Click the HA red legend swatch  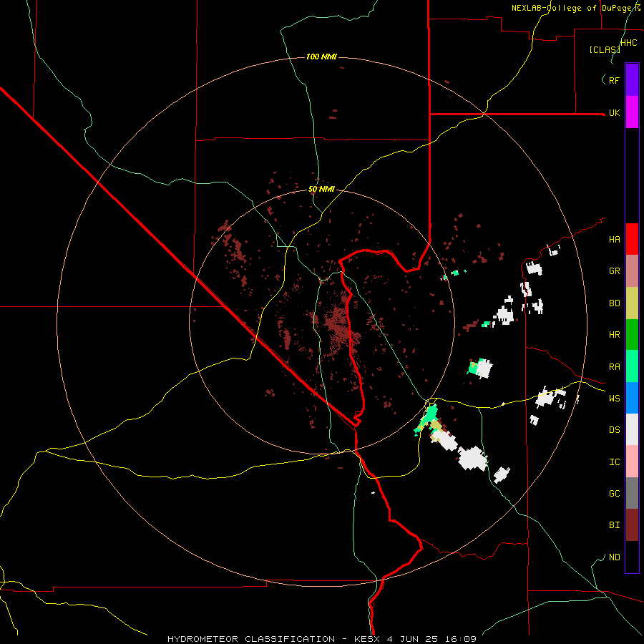point(632,239)
